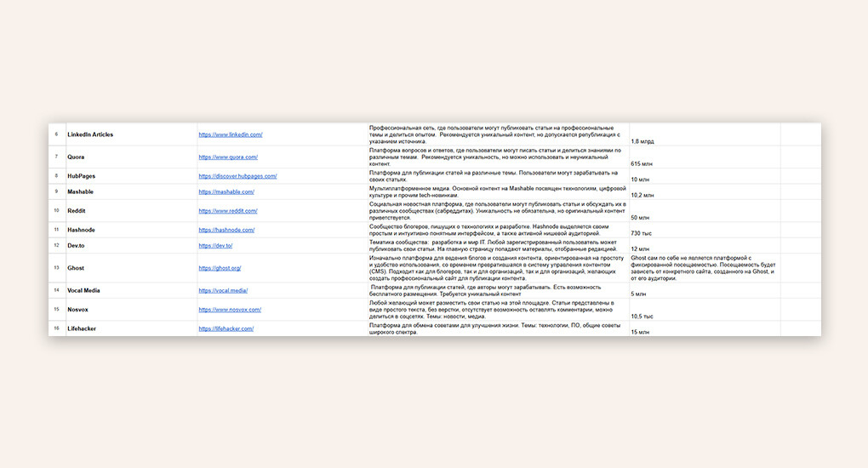Select the '15 млн' traffic cell
This screenshot has width=868, height=468.
705,328
